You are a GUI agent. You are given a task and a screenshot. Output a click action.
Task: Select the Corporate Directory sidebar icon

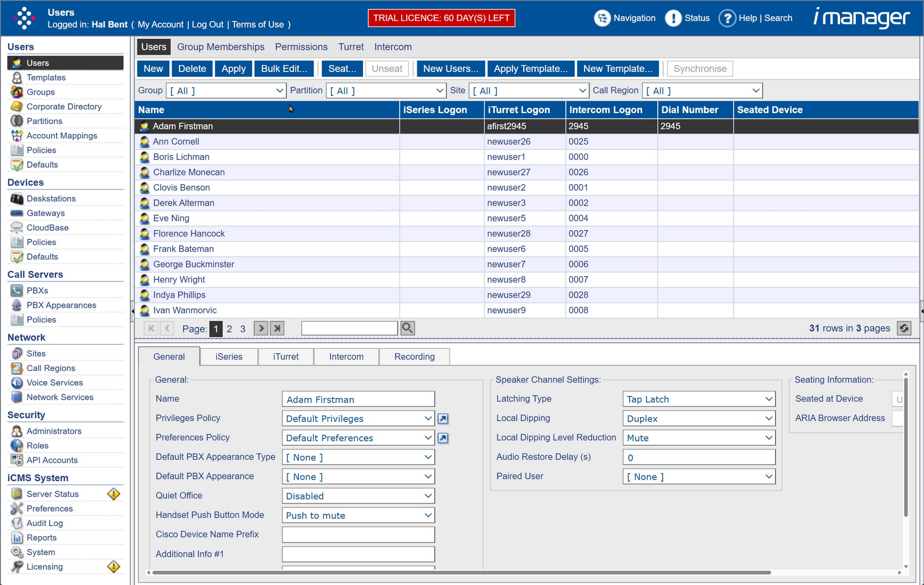(x=17, y=107)
